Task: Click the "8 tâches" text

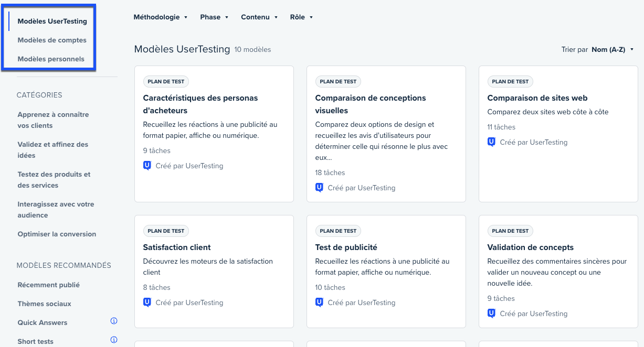Action: [x=157, y=287]
